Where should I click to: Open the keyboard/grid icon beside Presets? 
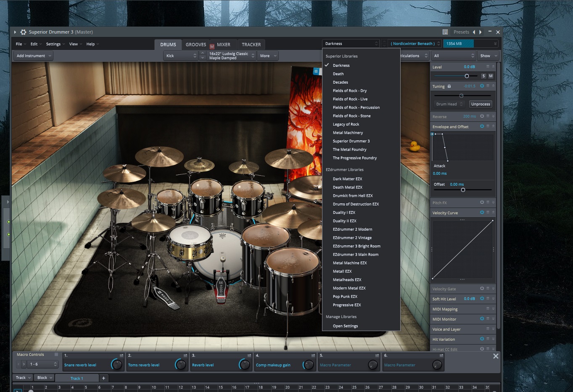pos(445,32)
